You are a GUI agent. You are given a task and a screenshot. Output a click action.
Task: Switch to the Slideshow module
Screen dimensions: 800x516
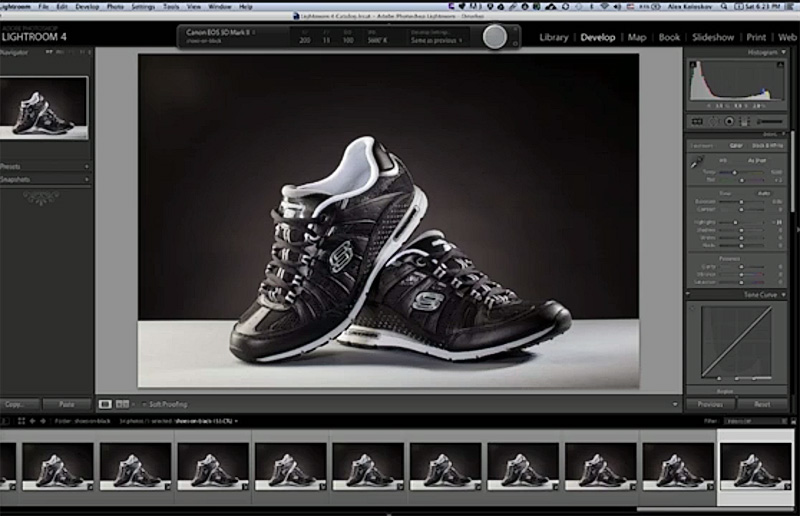pyautogui.click(x=713, y=37)
